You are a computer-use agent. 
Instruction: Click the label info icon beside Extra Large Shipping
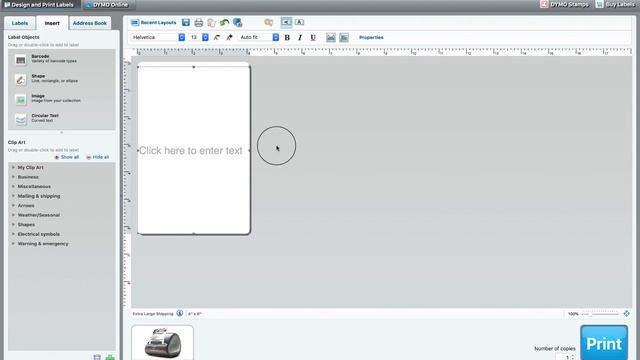point(180,313)
